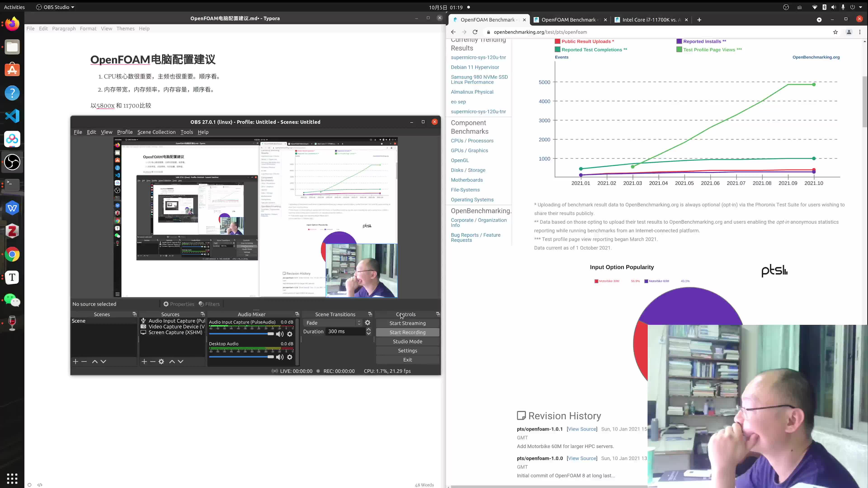This screenshot has width=868, height=488.
Task: Mute Desktop Audio speaker icon
Action: click(x=280, y=357)
